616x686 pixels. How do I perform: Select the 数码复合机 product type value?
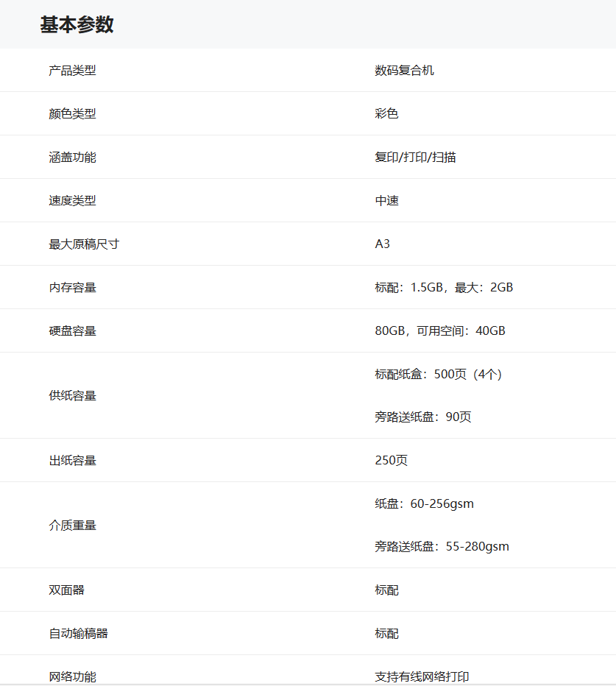[x=404, y=71]
